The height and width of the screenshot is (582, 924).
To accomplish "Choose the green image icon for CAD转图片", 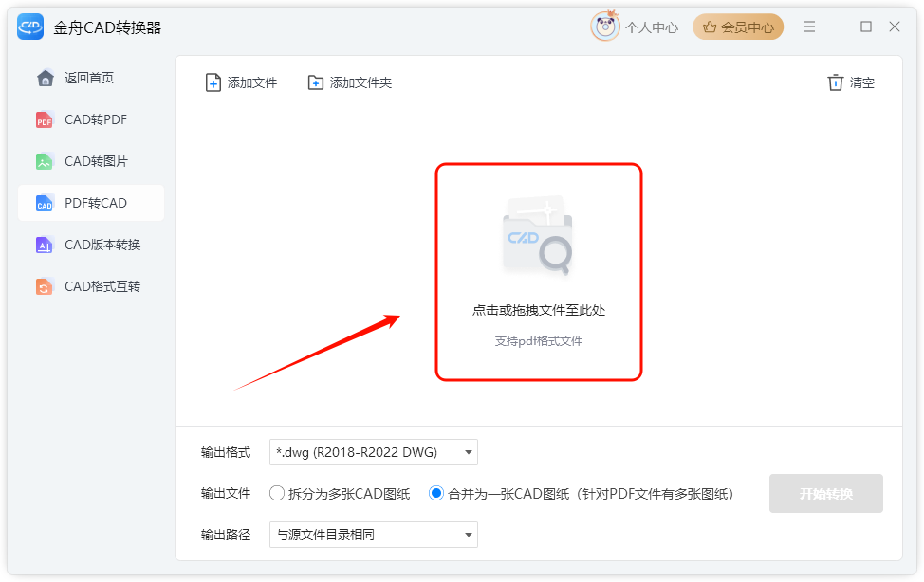I will 45,161.
